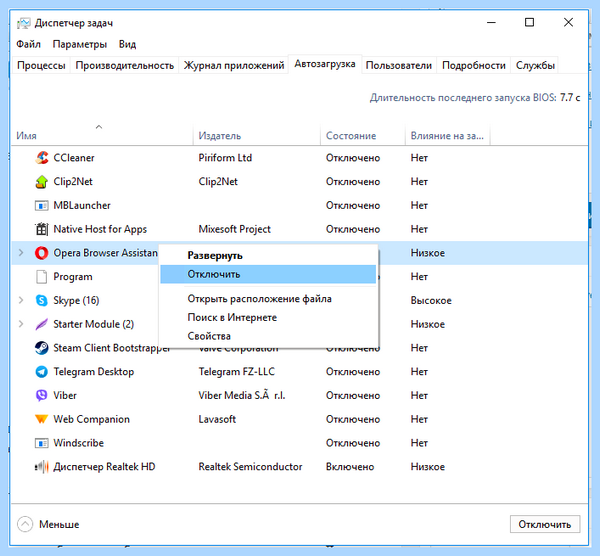Click the Низкое impact value for Starter Module
This screenshot has height=556, width=600.
coord(428,324)
